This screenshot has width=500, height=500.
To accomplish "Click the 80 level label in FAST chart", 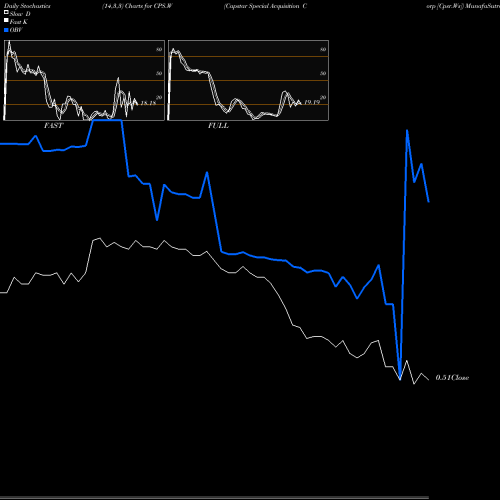I will click(x=159, y=49).
